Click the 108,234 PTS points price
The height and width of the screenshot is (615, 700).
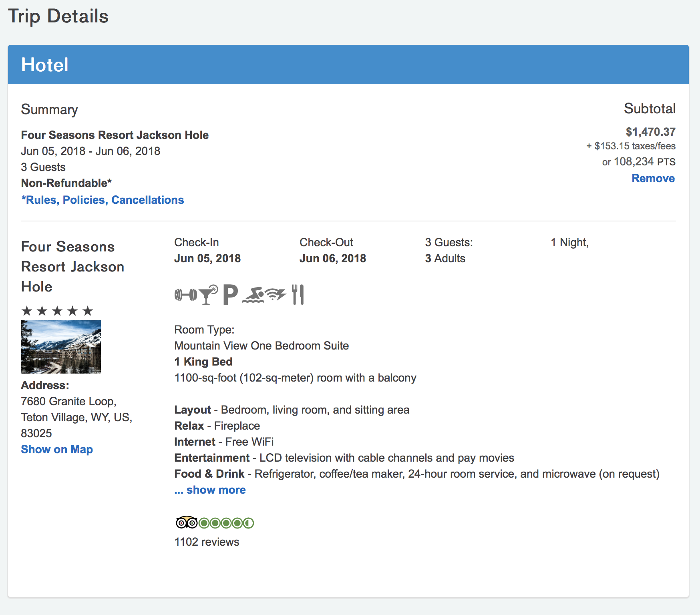(639, 162)
